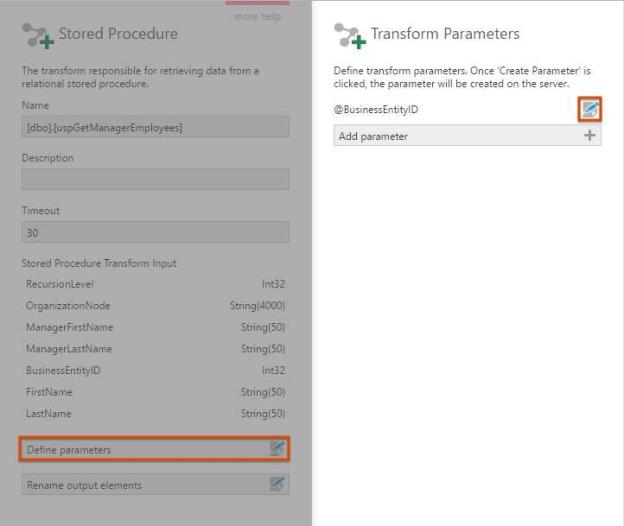The height and width of the screenshot is (526, 624).
Task: Click the Define parameters edit icon
Action: 277,450
